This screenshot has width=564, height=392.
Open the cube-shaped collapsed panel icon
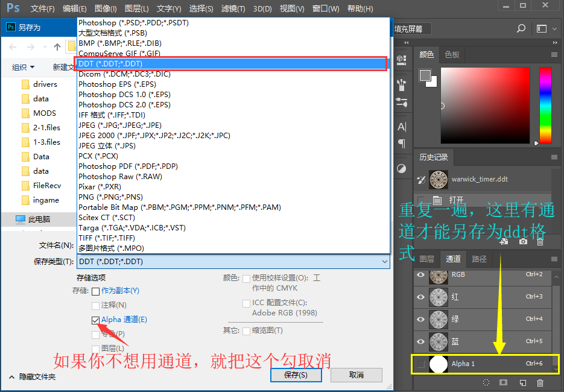[x=401, y=60]
